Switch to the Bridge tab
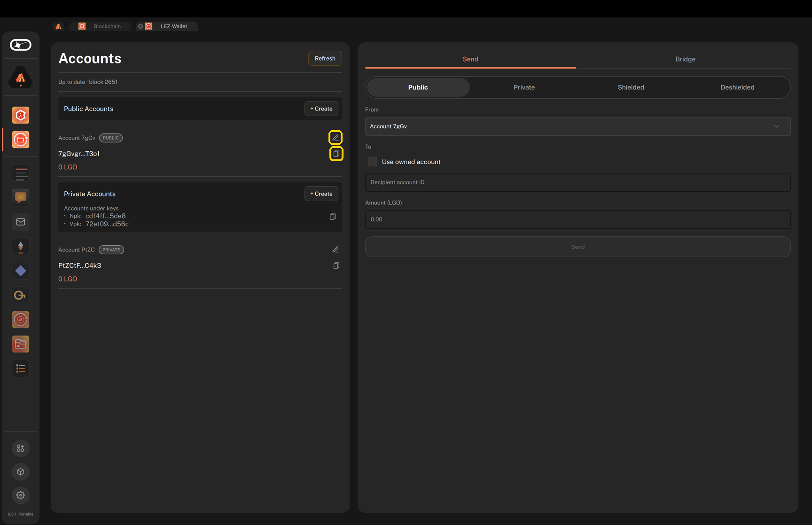The height and width of the screenshot is (525, 812). click(x=685, y=59)
